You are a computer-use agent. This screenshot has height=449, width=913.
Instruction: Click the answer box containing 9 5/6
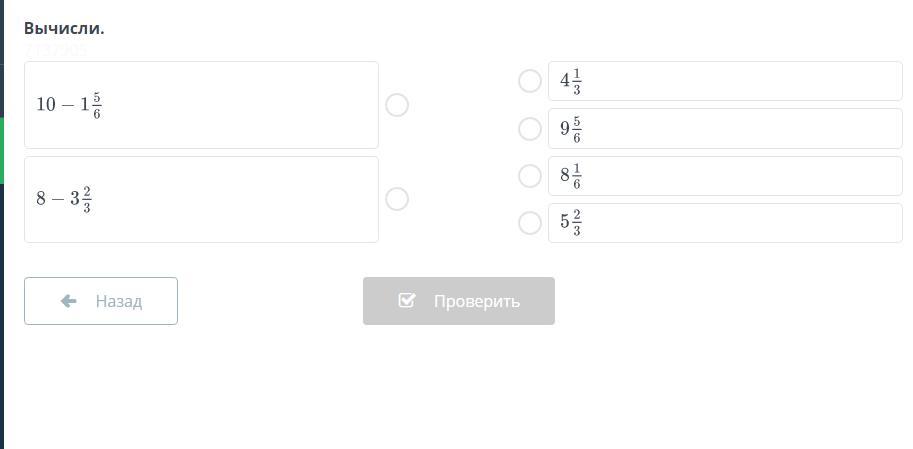point(724,128)
